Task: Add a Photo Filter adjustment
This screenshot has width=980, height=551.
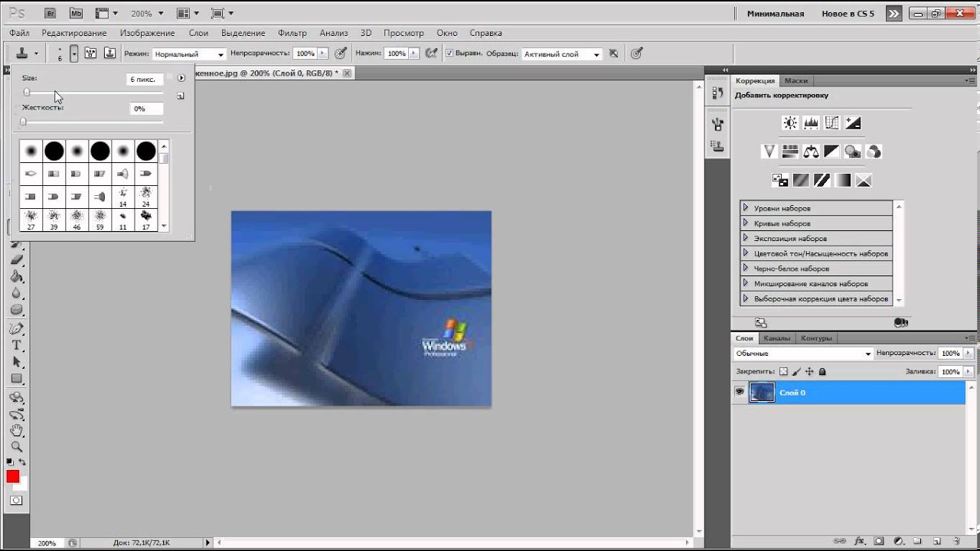Action: pyautogui.click(x=853, y=152)
